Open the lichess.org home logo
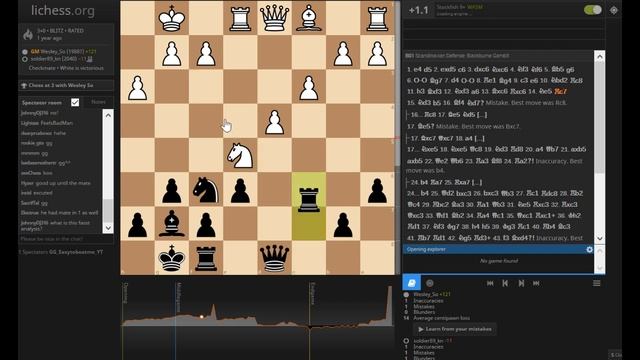The image size is (640, 360). coord(63,11)
